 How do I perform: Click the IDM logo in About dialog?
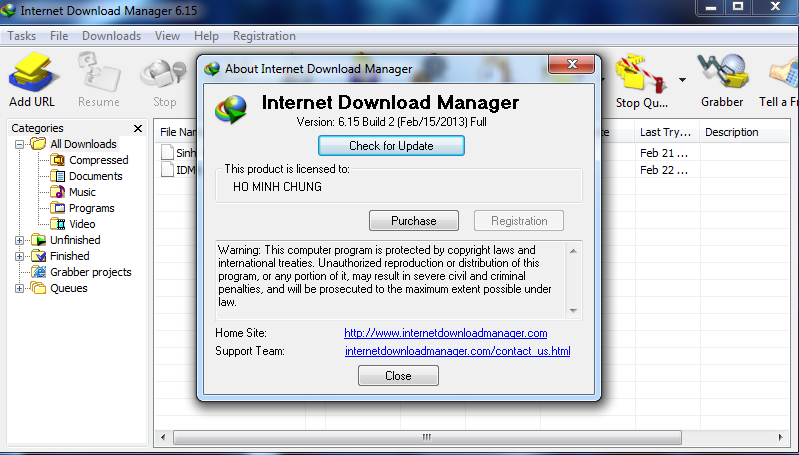(231, 109)
